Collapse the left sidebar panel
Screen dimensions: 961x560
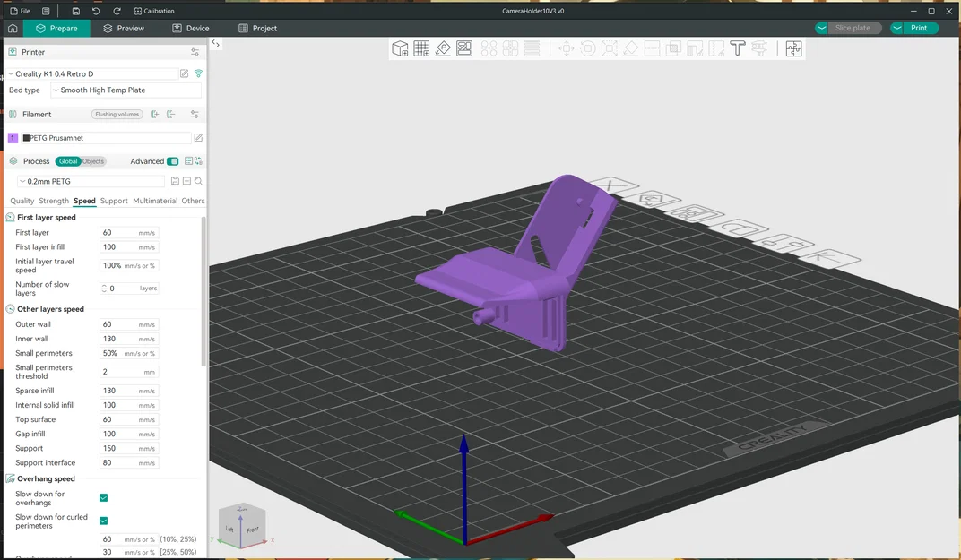point(216,44)
